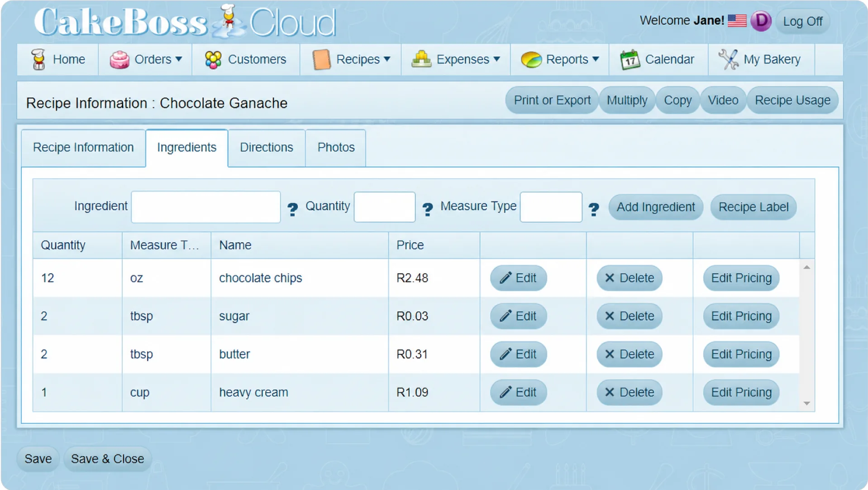The width and height of the screenshot is (868, 490).
Task: Click the colorful flower Customers icon
Action: point(213,59)
